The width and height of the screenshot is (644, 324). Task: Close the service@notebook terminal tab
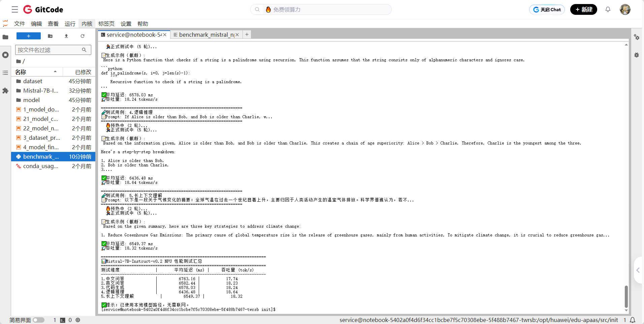[x=165, y=35]
